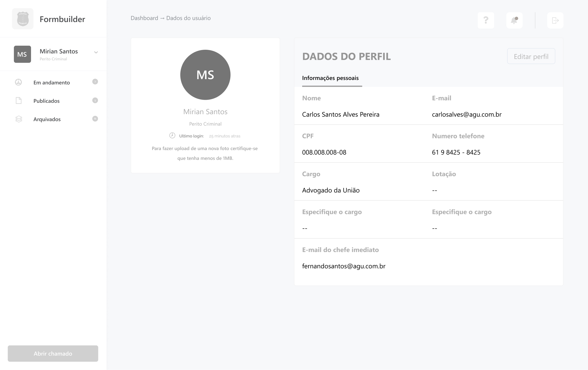Click the logout exit icon
The height and width of the screenshot is (370, 588).
click(555, 20)
